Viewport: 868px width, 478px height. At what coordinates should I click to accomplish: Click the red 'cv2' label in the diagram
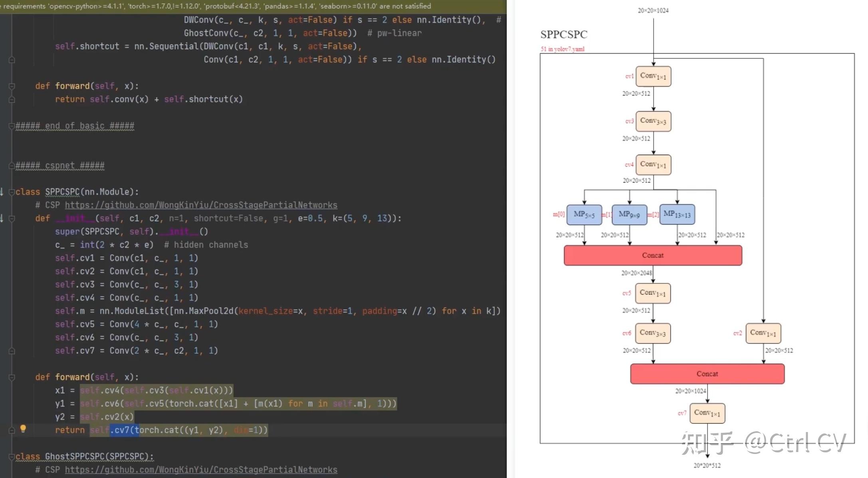click(x=737, y=333)
